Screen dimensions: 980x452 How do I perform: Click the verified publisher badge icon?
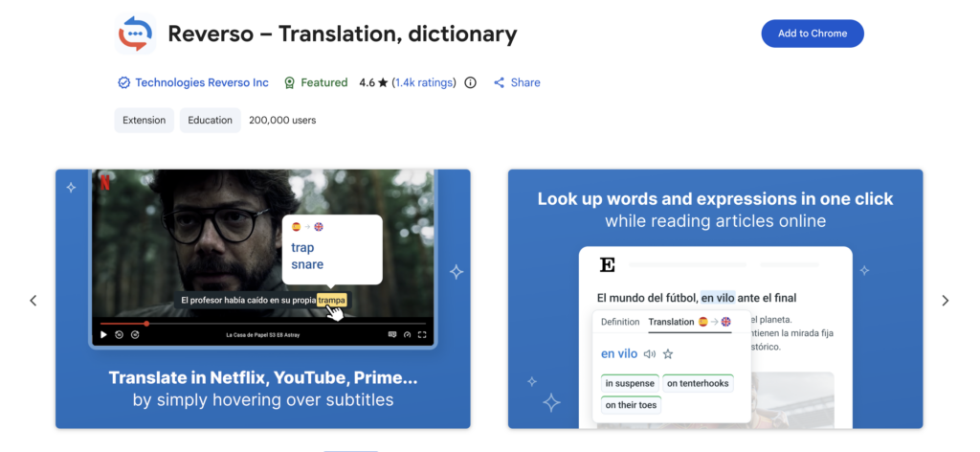tap(123, 82)
